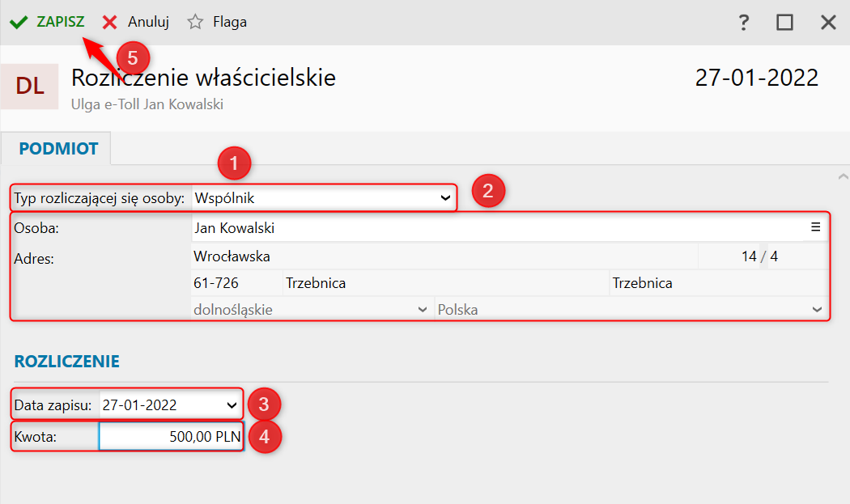Switch to the PODMIOT tab
The height and width of the screenshot is (504, 850).
pyautogui.click(x=58, y=149)
